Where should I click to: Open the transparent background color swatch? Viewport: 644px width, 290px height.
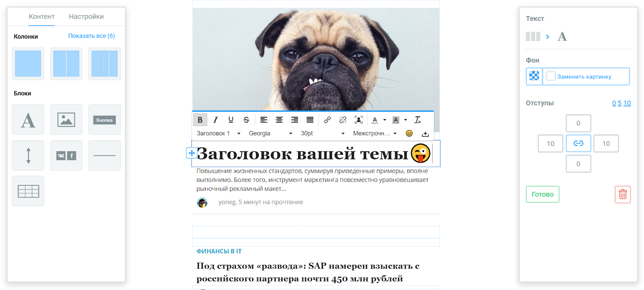tap(534, 76)
